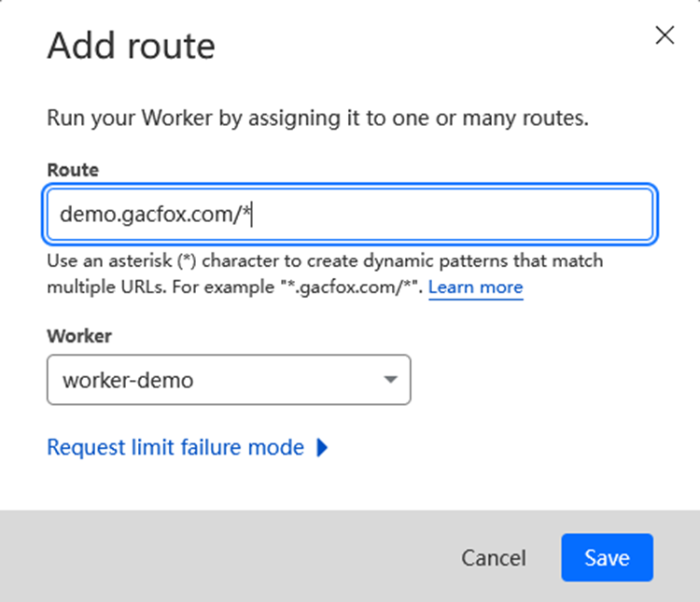This screenshot has width=700, height=602.
Task: Click the Worker field label
Action: (79, 335)
